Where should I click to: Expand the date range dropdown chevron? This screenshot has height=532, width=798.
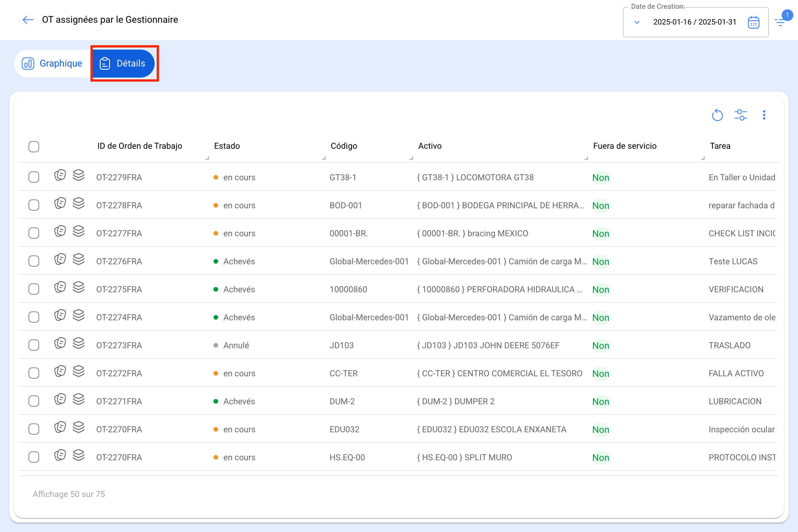tap(637, 22)
